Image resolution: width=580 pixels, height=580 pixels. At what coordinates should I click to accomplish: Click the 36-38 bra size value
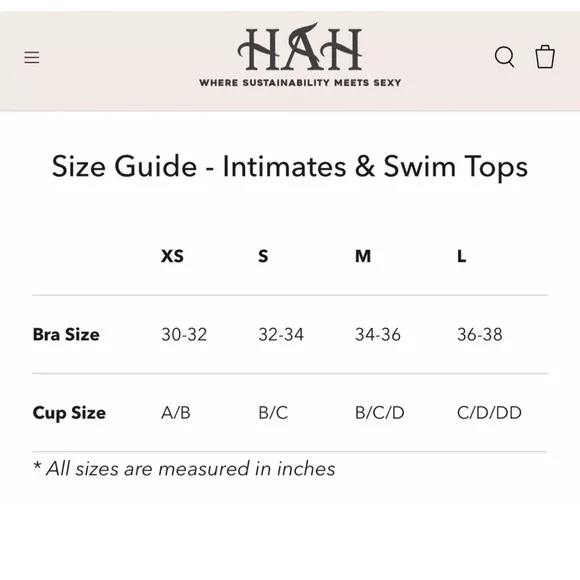click(x=480, y=334)
